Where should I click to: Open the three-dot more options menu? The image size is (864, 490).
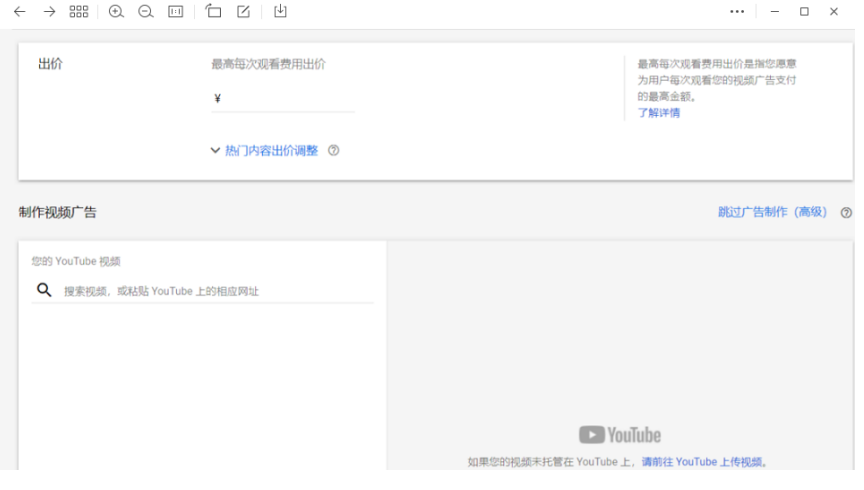click(737, 12)
